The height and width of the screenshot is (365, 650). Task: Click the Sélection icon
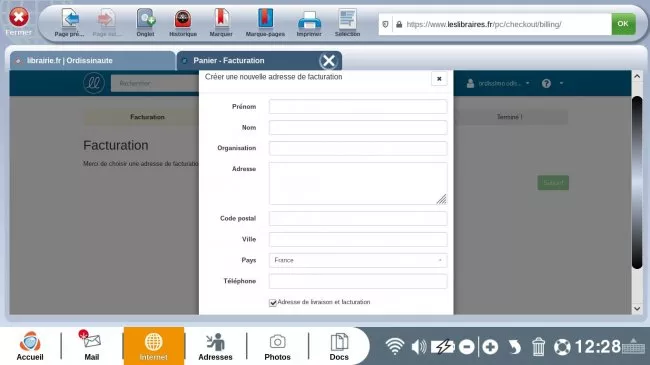coord(347,19)
